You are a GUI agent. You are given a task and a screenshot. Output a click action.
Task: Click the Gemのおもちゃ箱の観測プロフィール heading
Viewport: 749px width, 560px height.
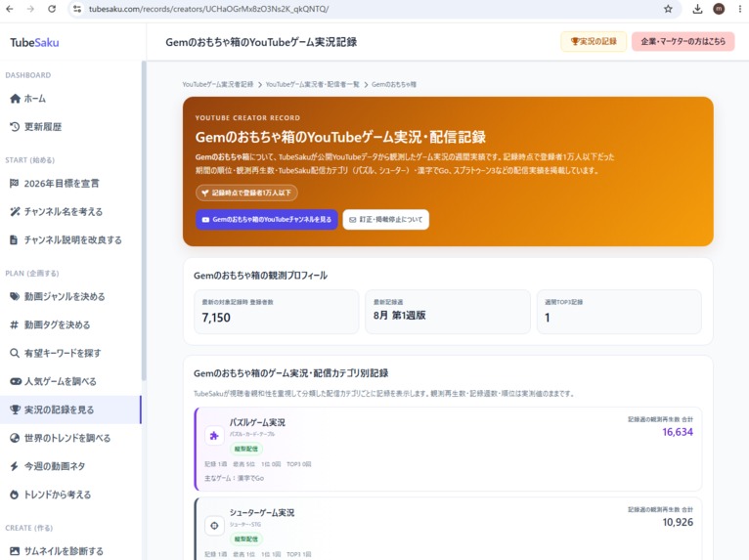pyautogui.click(x=260, y=276)
